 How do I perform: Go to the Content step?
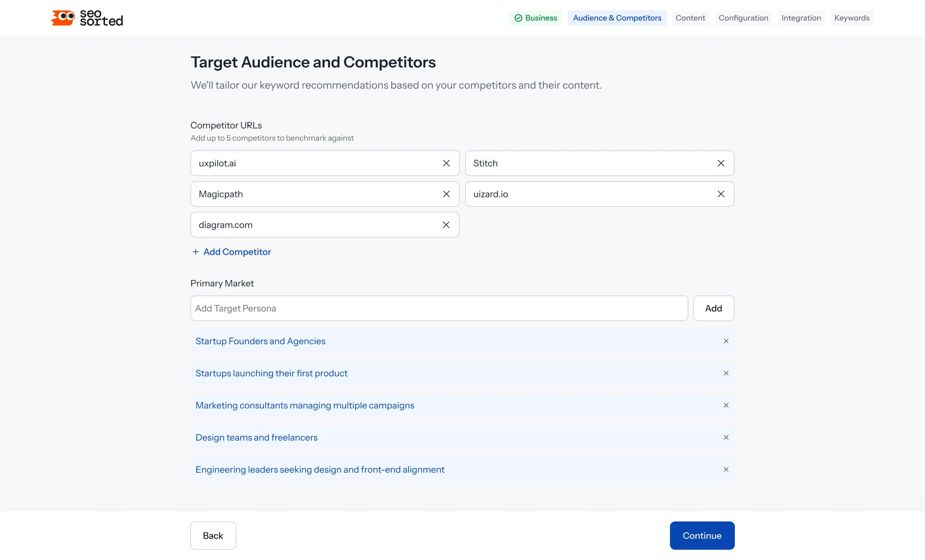[x=690, y=18]
